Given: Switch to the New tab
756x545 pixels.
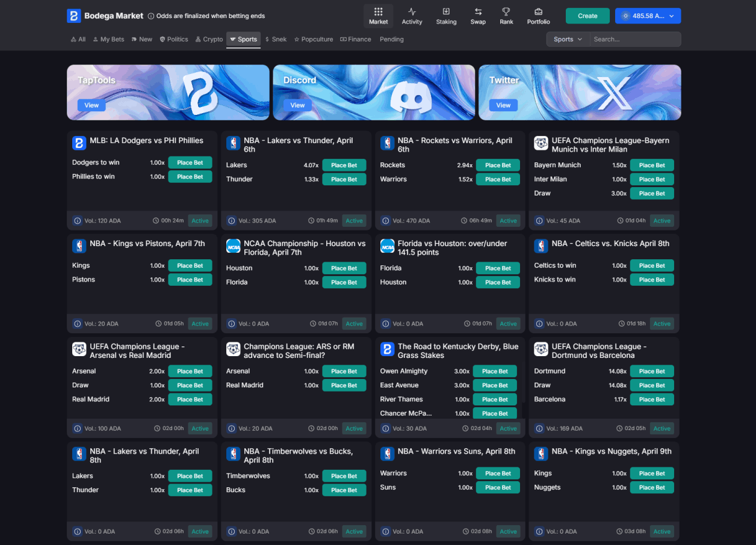Looking at the screenshot, I should [142, 39].
